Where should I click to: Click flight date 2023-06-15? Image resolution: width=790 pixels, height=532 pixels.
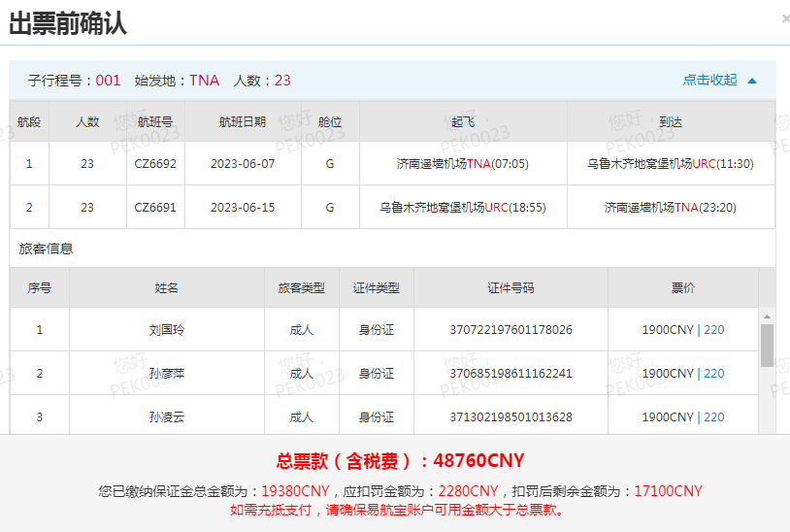coord(243,208)
